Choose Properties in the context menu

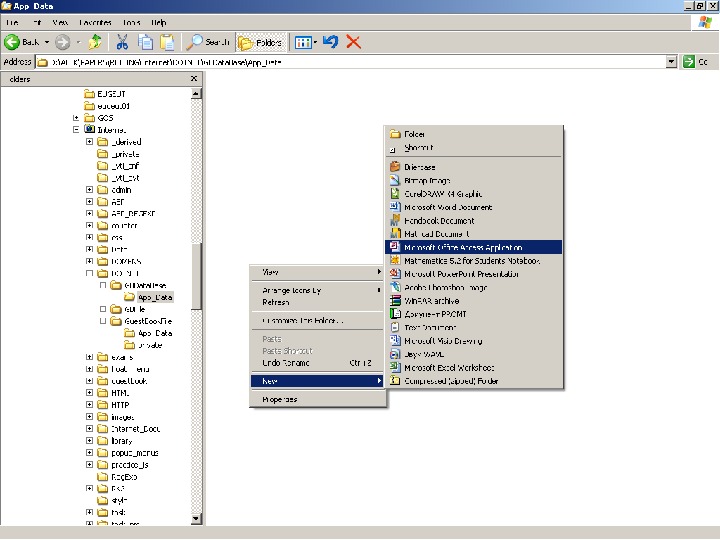coord(279,399)
